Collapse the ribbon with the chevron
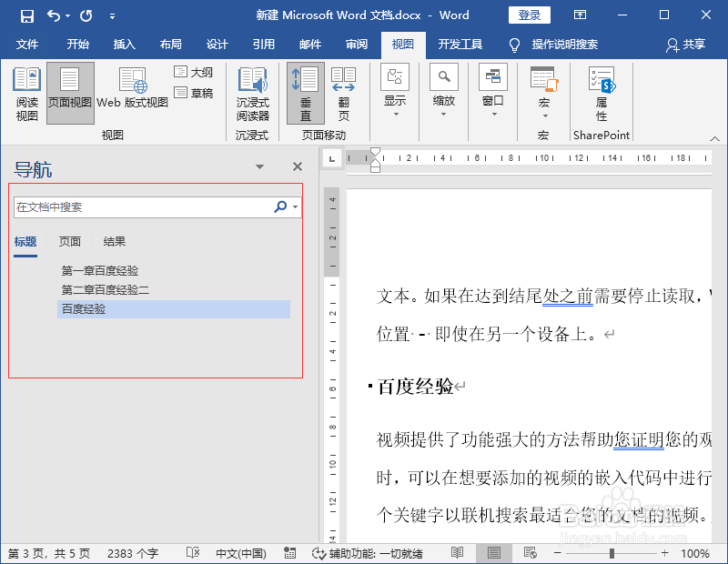This screenshot has height=564, width=728. click(x=715, y=138)
